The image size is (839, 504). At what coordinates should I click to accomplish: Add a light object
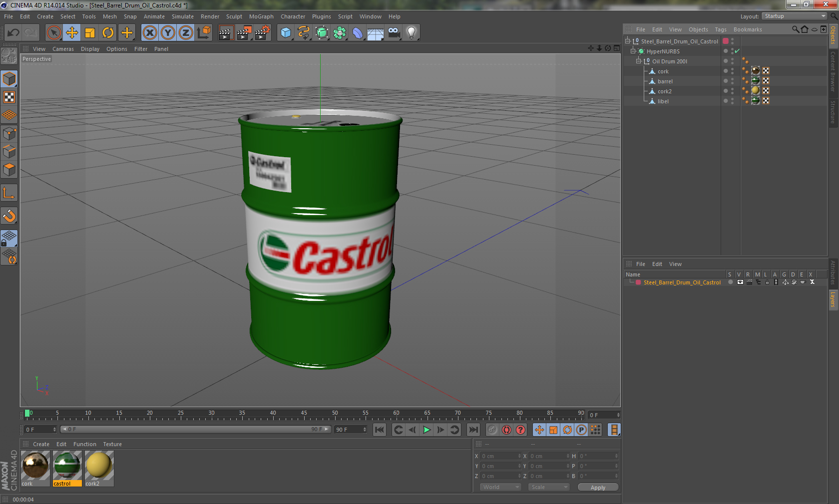coord(412,33)
